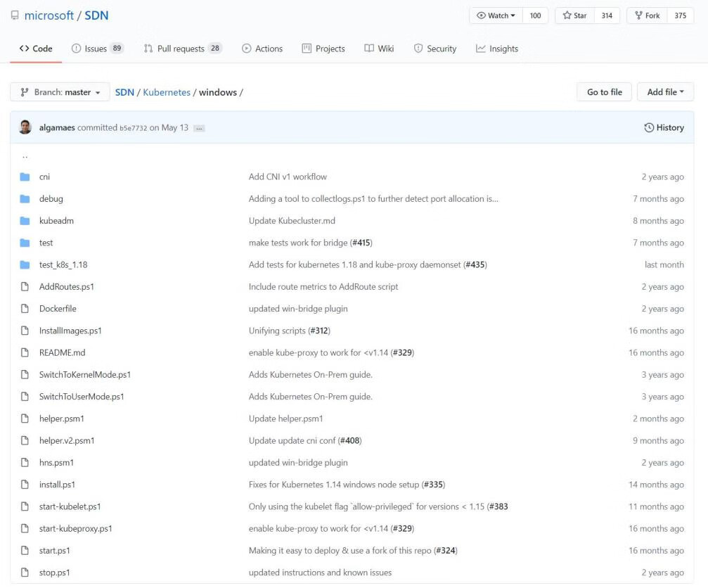Switch to the Issues tab
The height and width of the screenshot is (588, 708).
[97, 49]
